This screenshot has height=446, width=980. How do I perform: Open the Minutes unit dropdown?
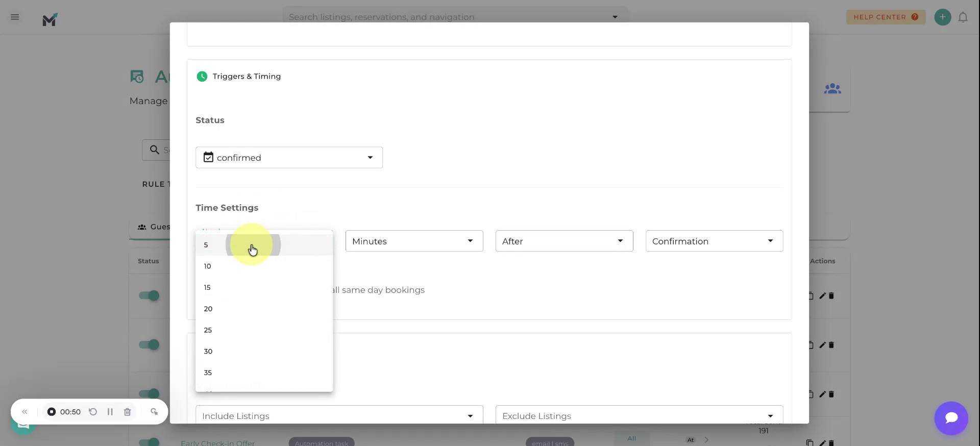[x=414, y=241]
